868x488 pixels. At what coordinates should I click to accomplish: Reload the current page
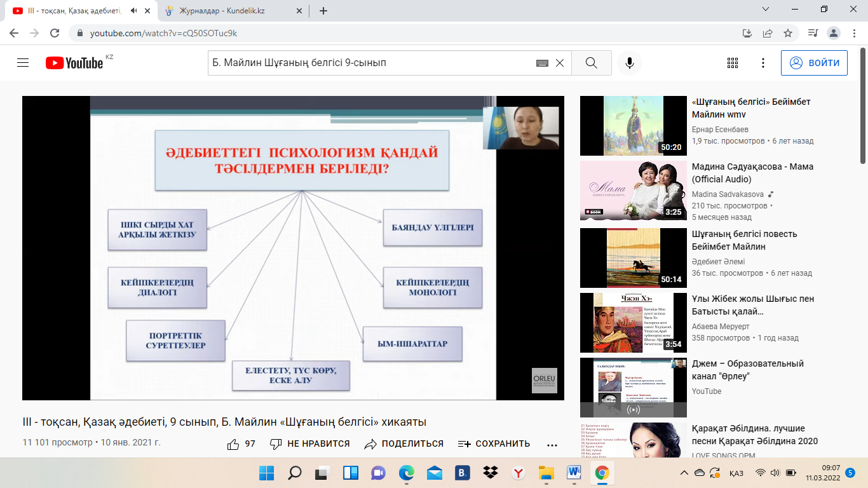click(x=55, y=33)
